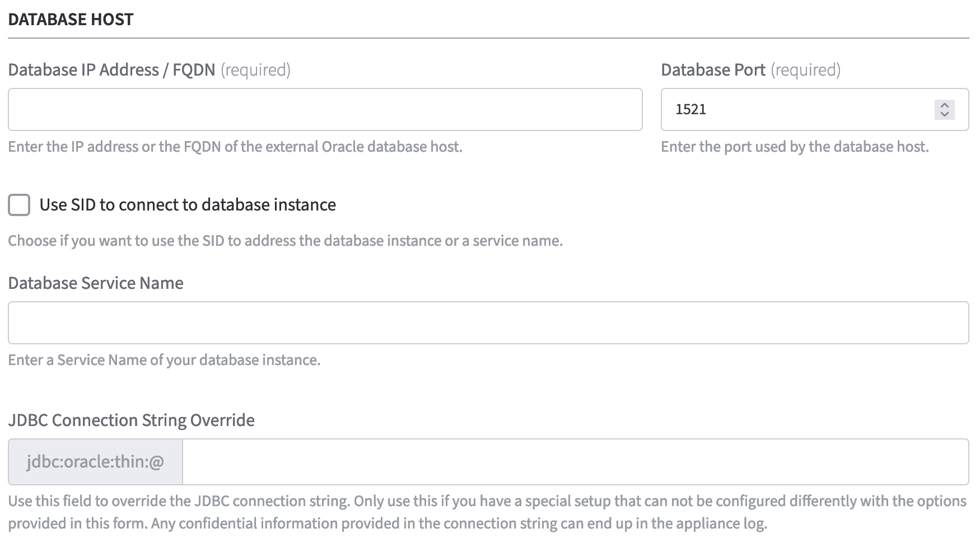The height and width of the screenshot is (552, 980).
Task: Click the JDBC Connection String Override input
Action: (x=575, y=462)
